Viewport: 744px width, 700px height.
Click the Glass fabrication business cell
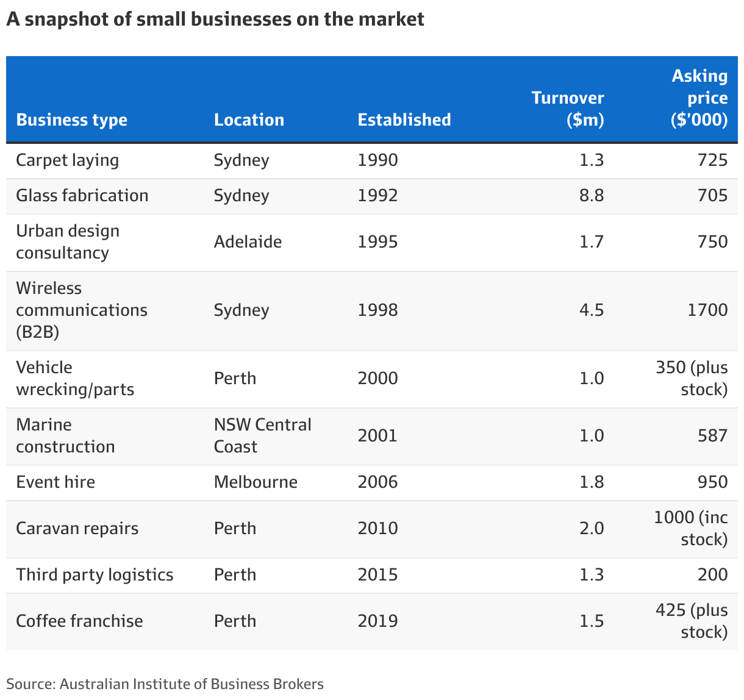(82, 196)
